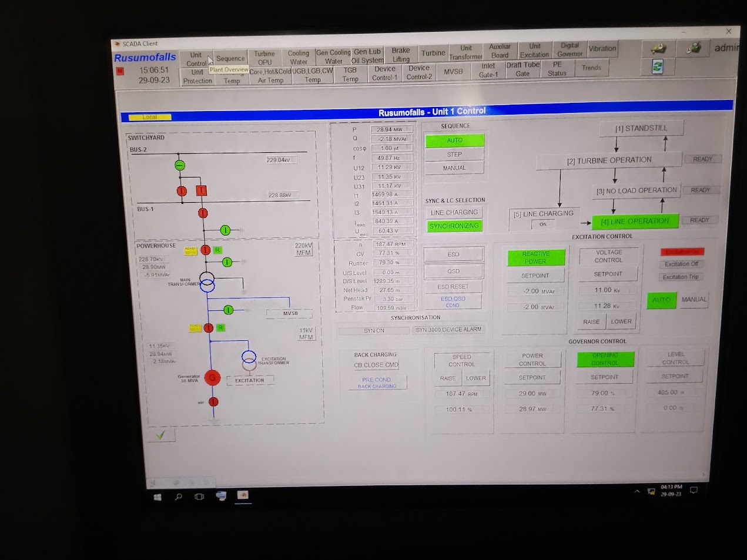Click the red square breaker above BUS-1
747x560 pixels.
point(202,190)
